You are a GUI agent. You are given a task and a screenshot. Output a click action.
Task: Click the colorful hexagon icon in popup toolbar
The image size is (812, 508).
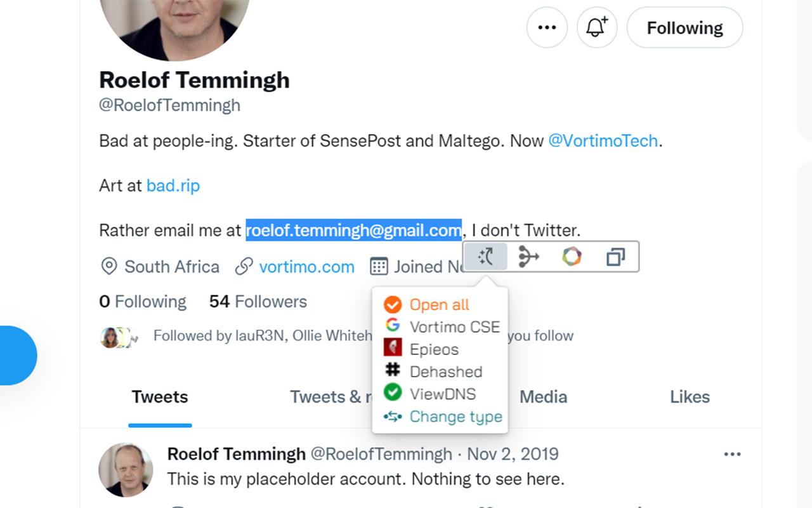572,257
